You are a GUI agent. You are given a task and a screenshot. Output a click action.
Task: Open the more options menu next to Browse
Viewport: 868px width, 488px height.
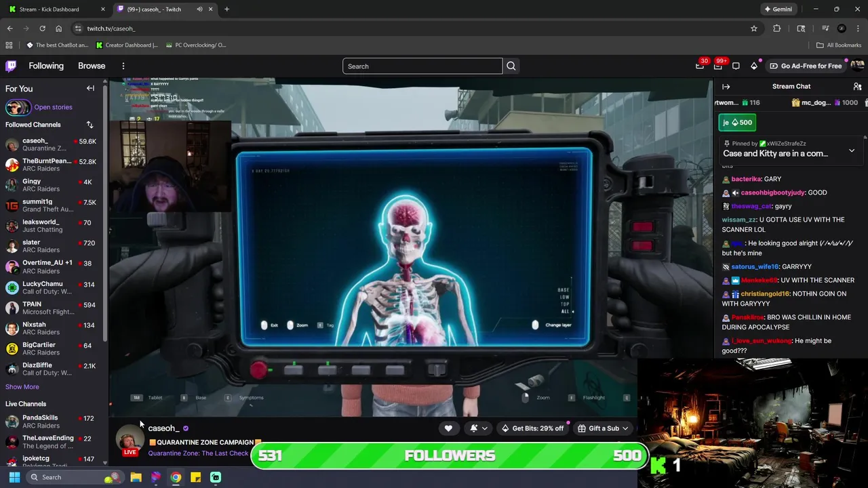tap(123, 66)
